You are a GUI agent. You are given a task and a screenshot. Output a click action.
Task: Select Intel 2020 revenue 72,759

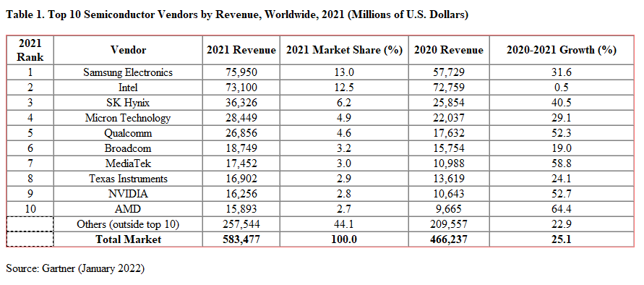[449, 88]
